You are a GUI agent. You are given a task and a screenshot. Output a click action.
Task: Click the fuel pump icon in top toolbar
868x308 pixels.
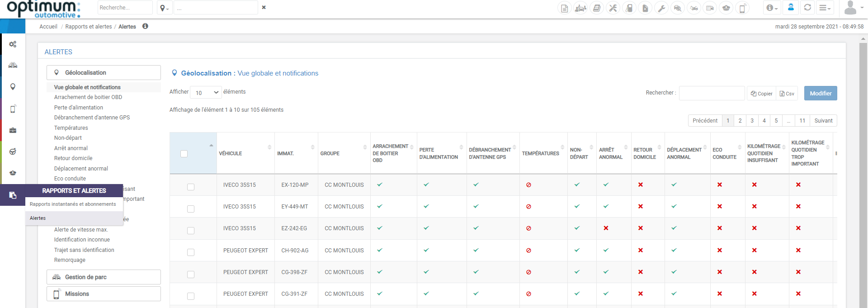tap(629, 8)
